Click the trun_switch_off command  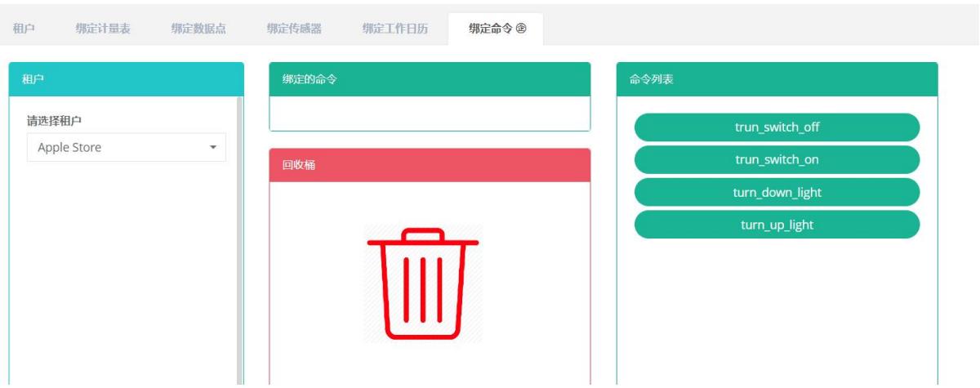click(x=777, y=127)
